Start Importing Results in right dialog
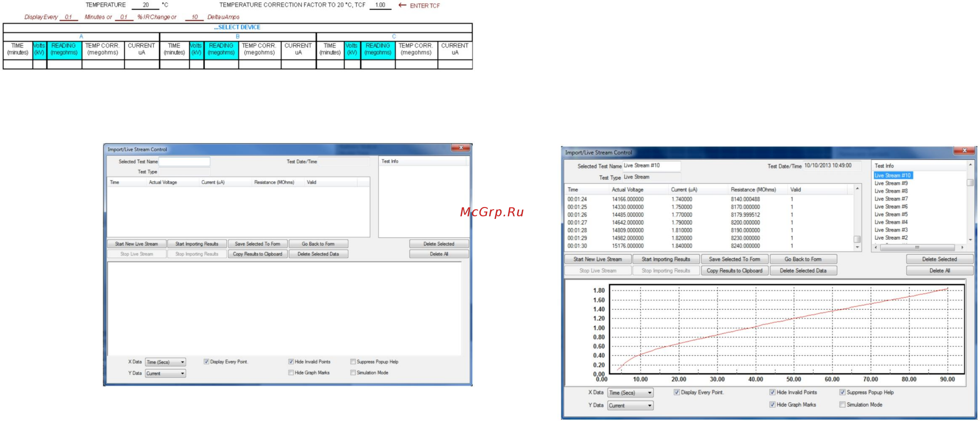The image size is (980, 423). tap(666, 259)
